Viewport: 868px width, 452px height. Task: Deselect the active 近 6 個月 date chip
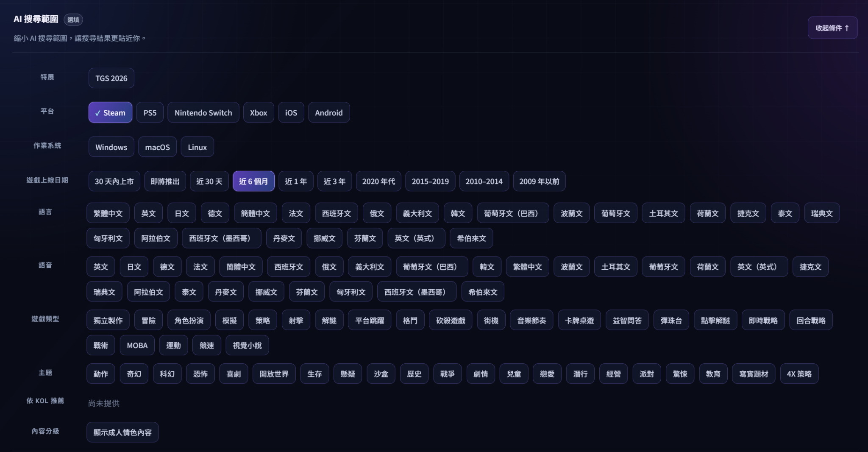coord(253,181)
